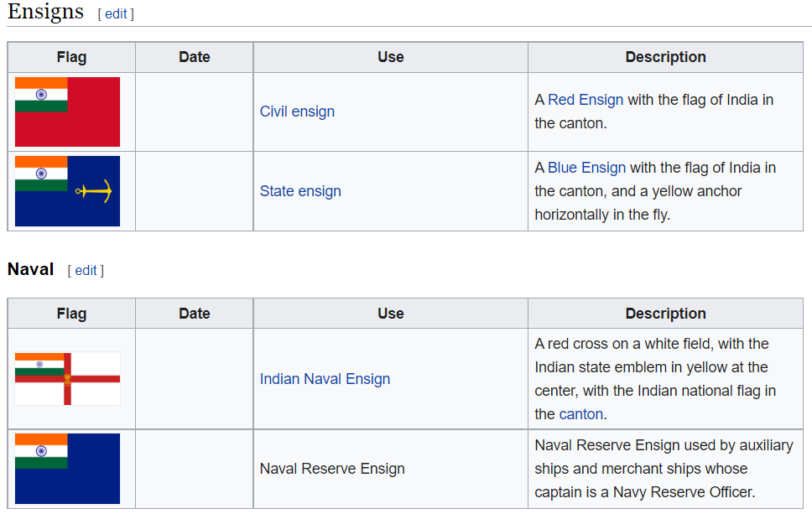Select text 'horizontally in the fly.'
Image resolution: width=812 pixels, height=514 pixels.
(602, 215)
